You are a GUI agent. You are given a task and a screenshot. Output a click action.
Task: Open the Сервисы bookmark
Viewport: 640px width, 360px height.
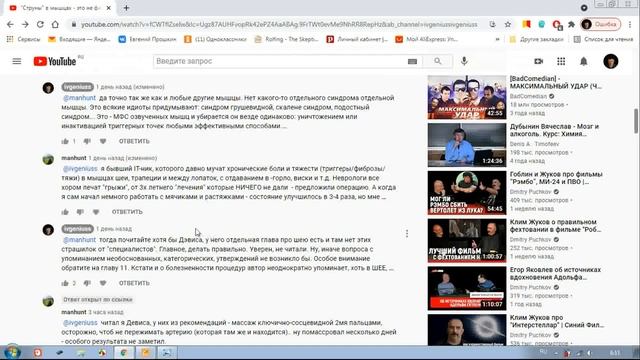click(x=23, y=39)
